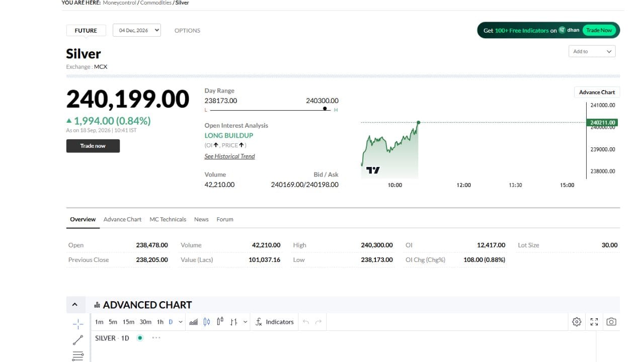Set chart interval to 15m
Image resolution: width=644 pixels, height=362 pixels.
pyautogui.click(x=128, y=322)
